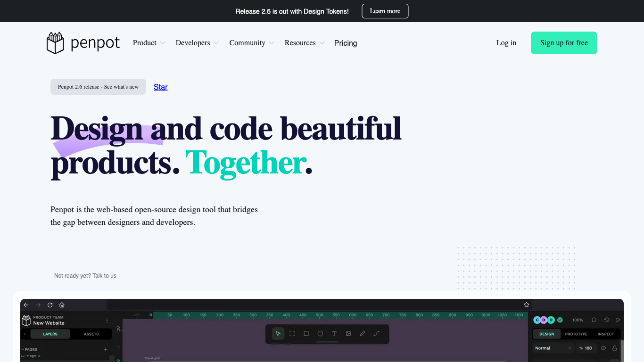The width and height of the screenshot is (644, 362).
Task: Click the home icon in mockup
Action: coord(62,305)
